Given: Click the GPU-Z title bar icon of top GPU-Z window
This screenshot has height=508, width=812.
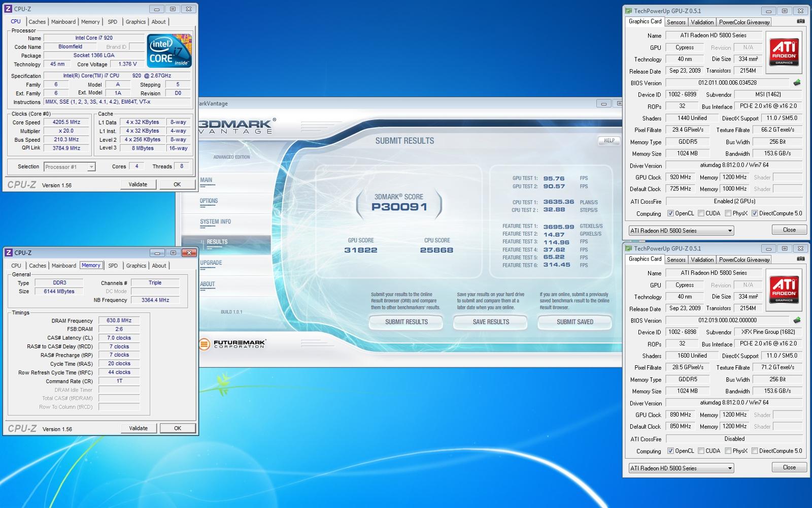Looking at the screenshot, I should click(x=629, y=11).
